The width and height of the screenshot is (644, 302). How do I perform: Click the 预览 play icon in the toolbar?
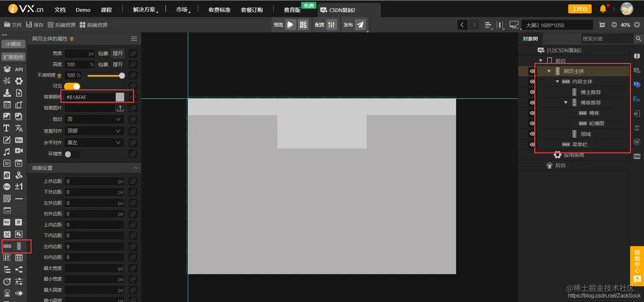tap(290, 24)
